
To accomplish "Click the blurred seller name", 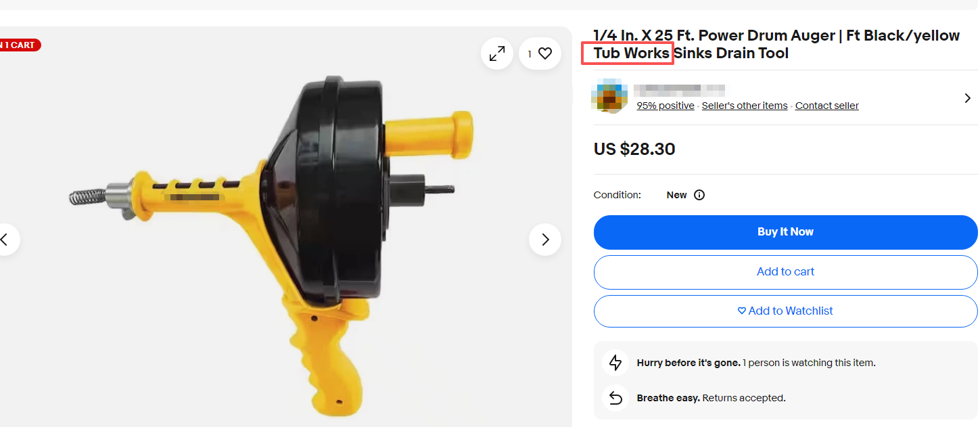I will [679, 90].
